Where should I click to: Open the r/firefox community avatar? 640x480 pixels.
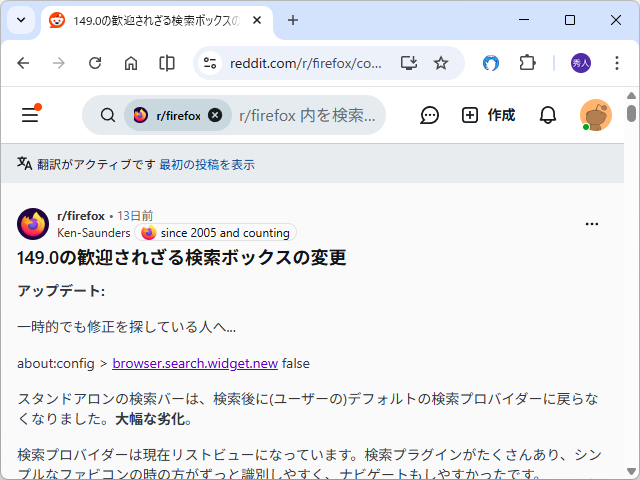(33, 224)
